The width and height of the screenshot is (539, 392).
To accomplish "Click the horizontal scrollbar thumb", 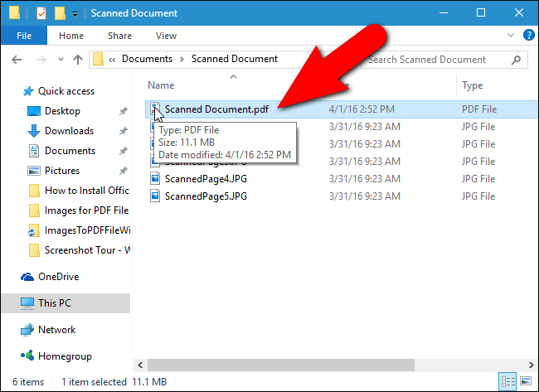I will 281,365.
